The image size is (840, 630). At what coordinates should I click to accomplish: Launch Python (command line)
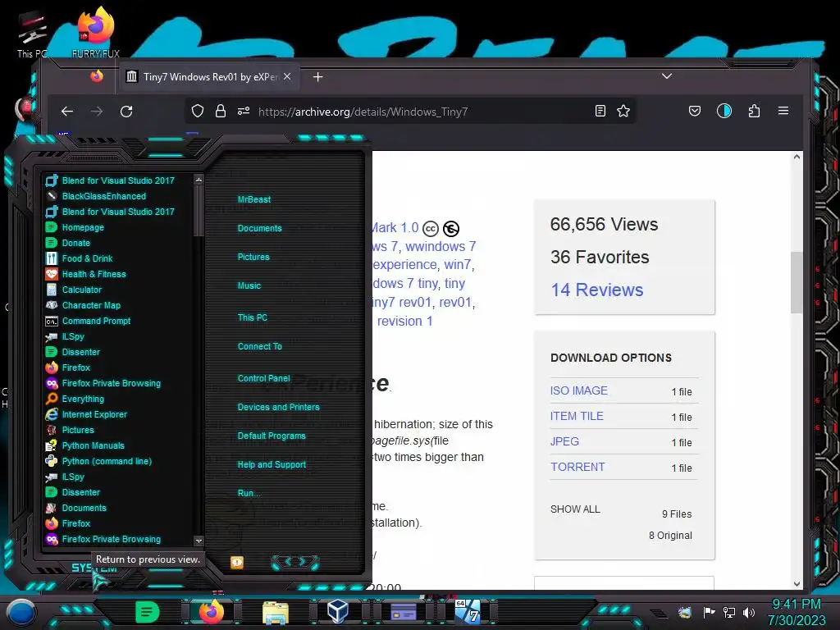click(x=107, y=461)
